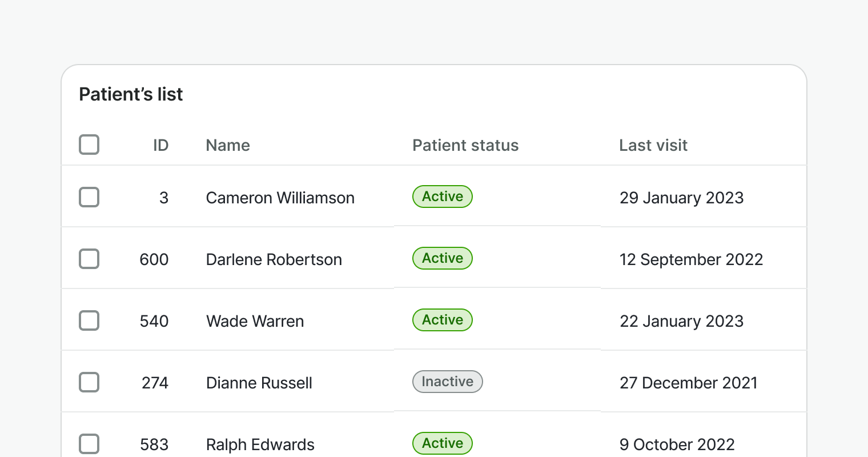Open patient name Darlene Robertson
868x457 pixels.
click(274, 259)
